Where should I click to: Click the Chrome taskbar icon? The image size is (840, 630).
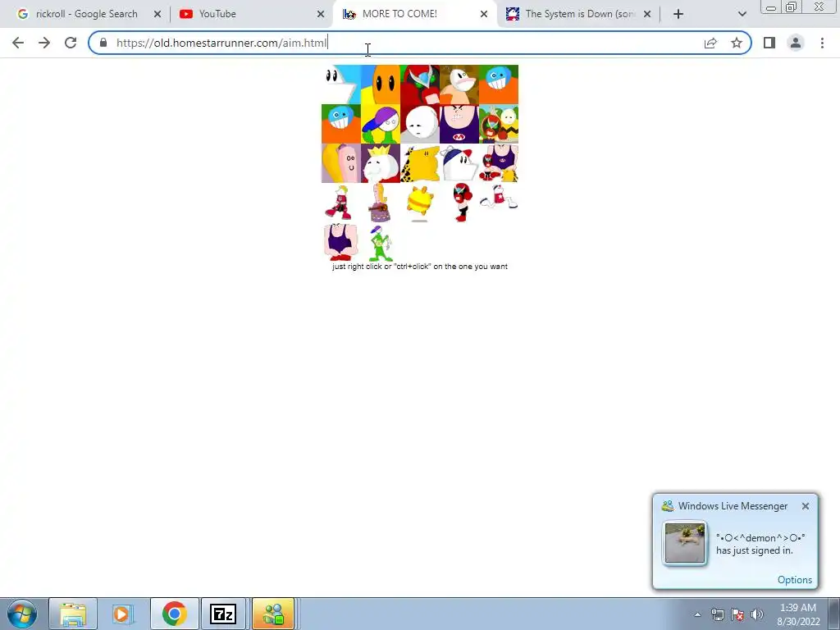point(174,614)
